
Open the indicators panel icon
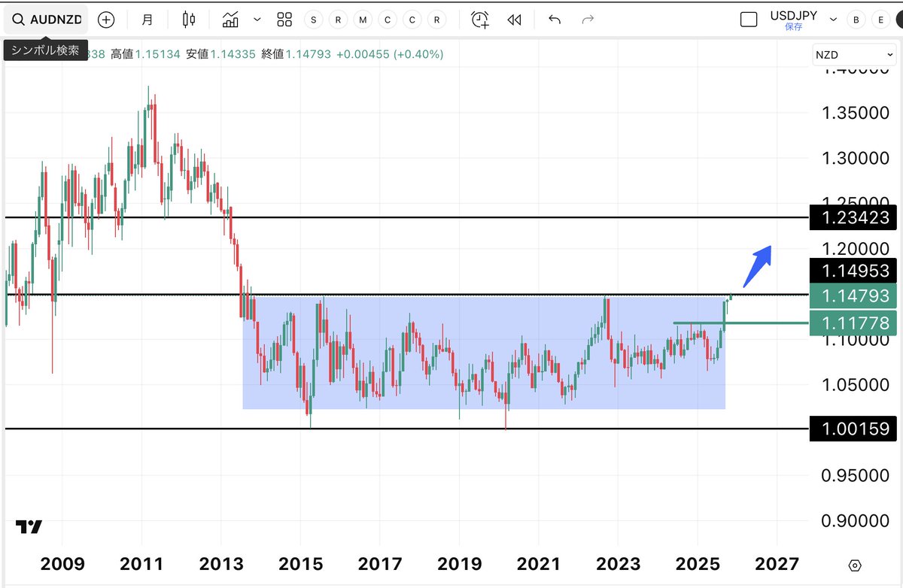click(x=231, y=20)
